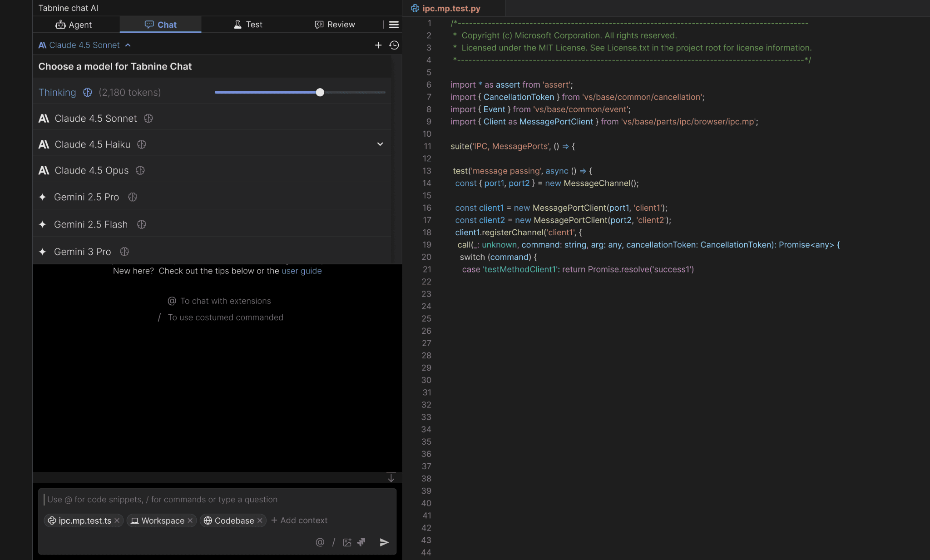930x560 pixels.
Task: Remove Workspace context chip
Action: coord(190,520)
